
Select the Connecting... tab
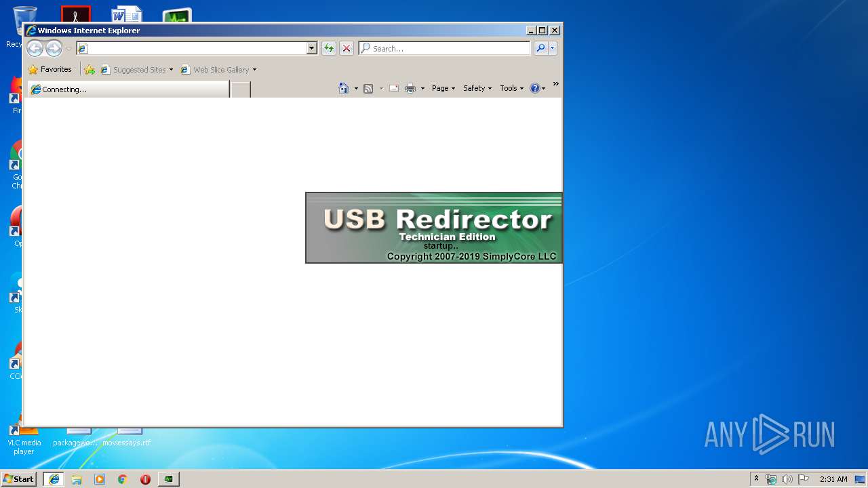tap(128, 89)
